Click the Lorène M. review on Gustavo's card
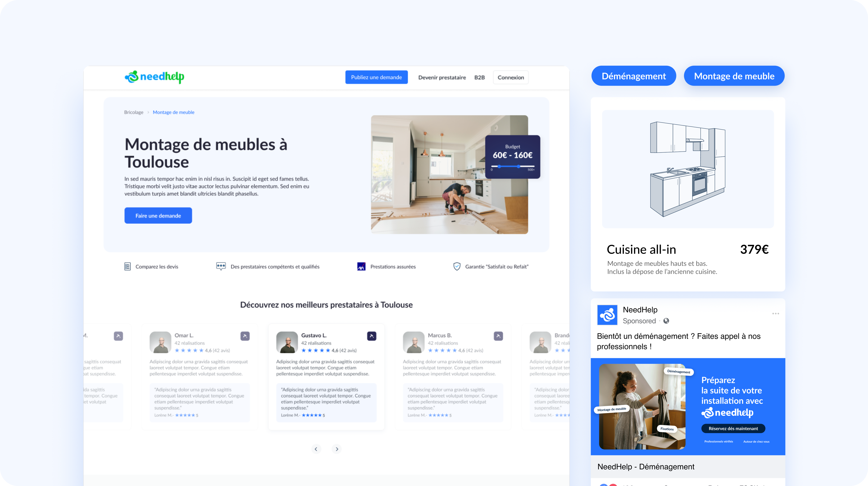Screen dimensions: 868x486 pyautogui.click(x=326, y=403)
